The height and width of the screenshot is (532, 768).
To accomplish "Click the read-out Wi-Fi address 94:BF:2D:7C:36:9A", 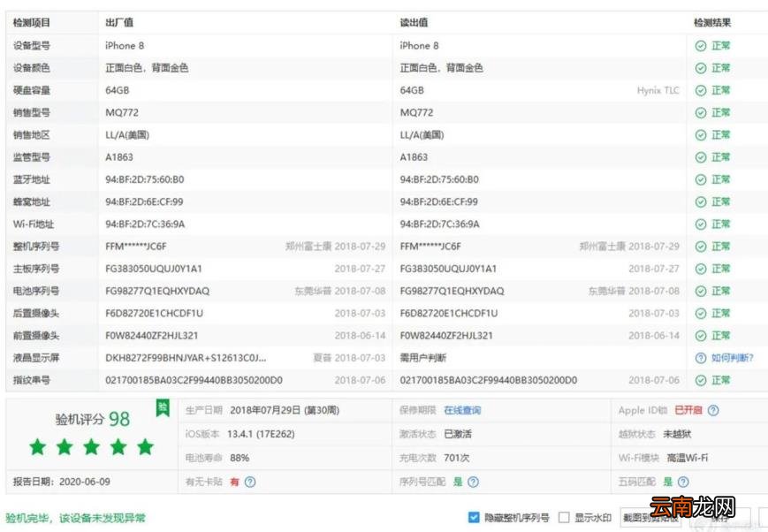I will (439, 224).
